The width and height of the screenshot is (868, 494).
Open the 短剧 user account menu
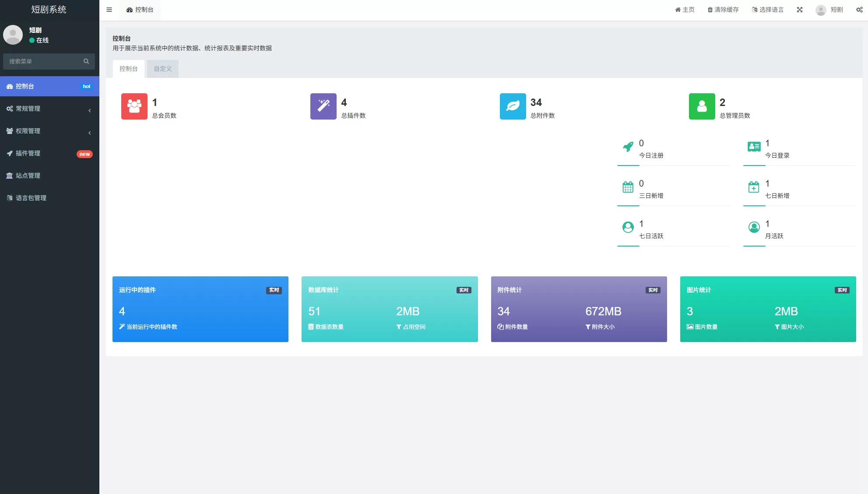[x=829, y=10]
